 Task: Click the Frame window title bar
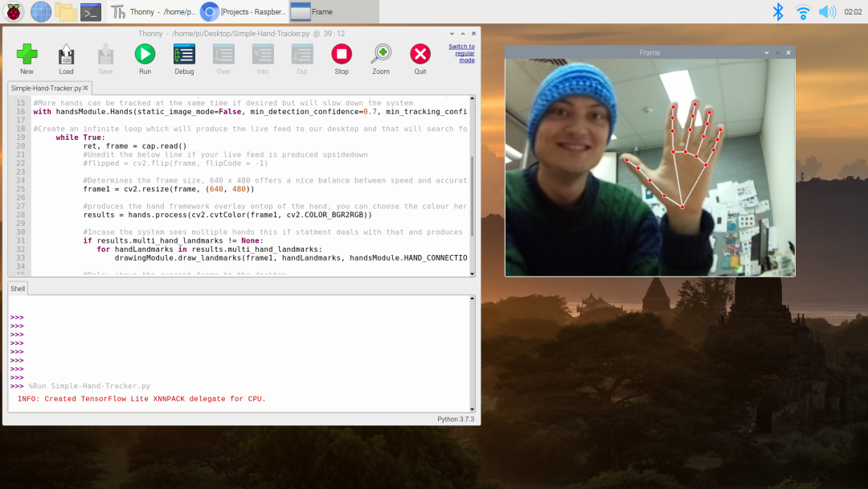650,52
